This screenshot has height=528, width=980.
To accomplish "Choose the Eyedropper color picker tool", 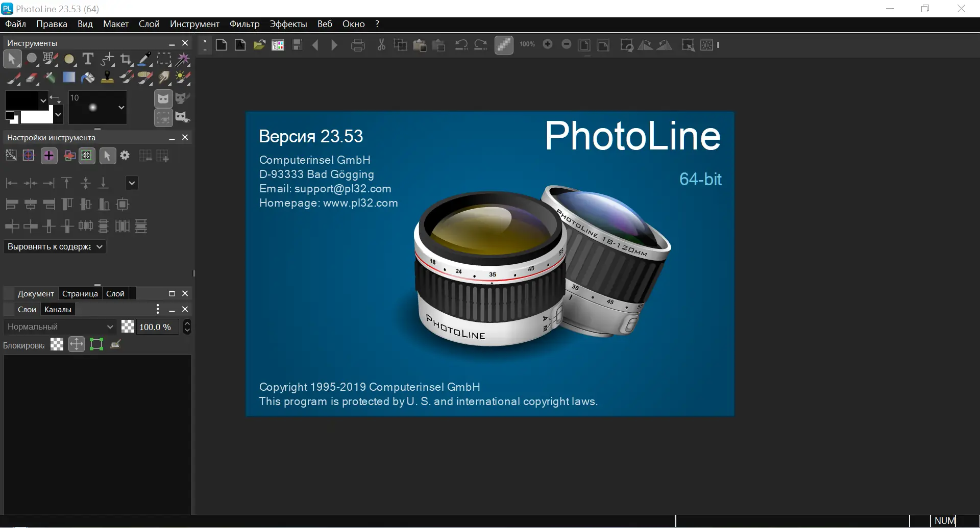I will (x=145, y=59).
